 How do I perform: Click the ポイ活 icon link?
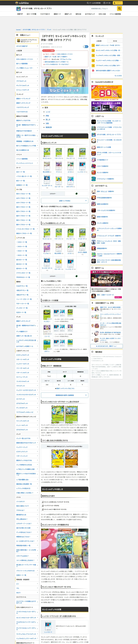point(107,3)
